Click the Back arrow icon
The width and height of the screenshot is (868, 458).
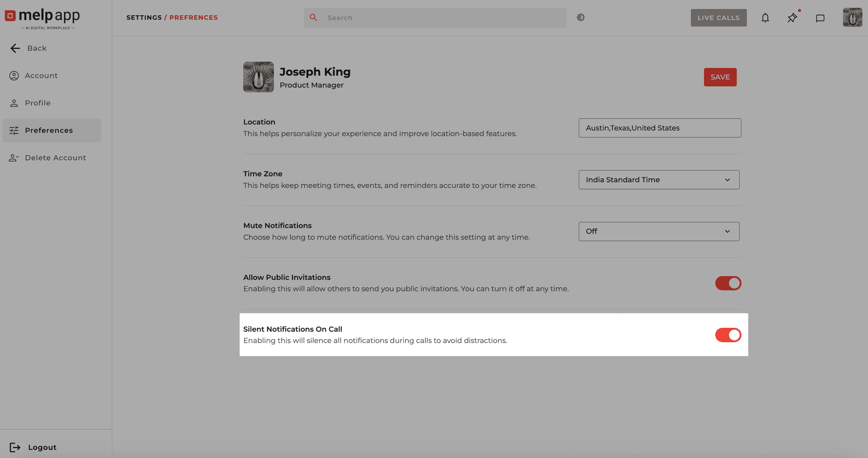tap(15, 48)
